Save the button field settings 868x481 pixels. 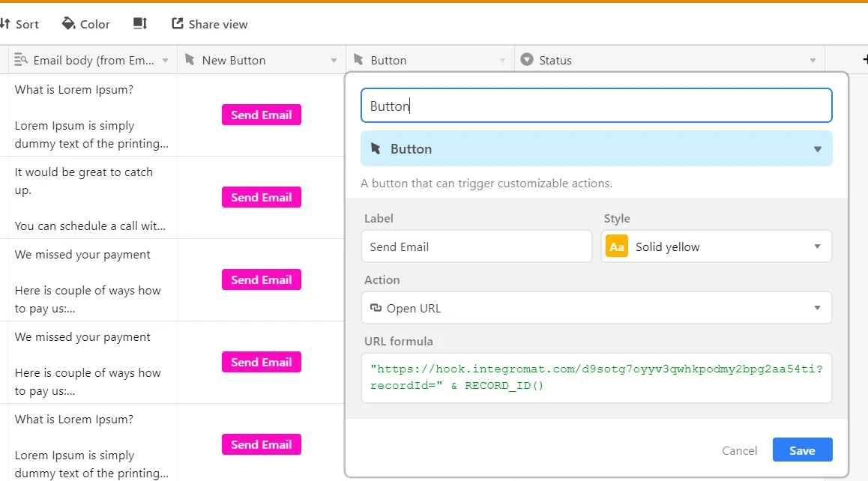[802, 450]
